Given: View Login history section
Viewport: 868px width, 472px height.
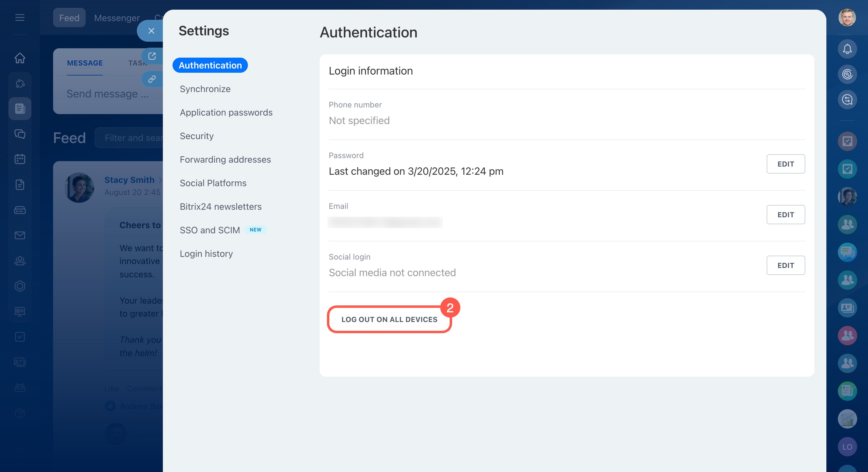Looking at the screenshot, I should tap(206, 254).
